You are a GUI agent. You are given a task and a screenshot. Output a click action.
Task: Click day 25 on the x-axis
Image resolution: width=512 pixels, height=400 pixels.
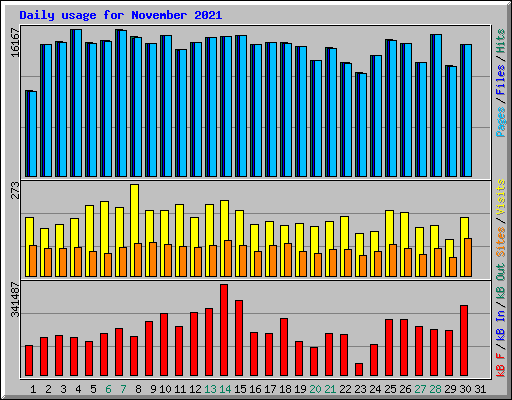(x=390, y=389)
